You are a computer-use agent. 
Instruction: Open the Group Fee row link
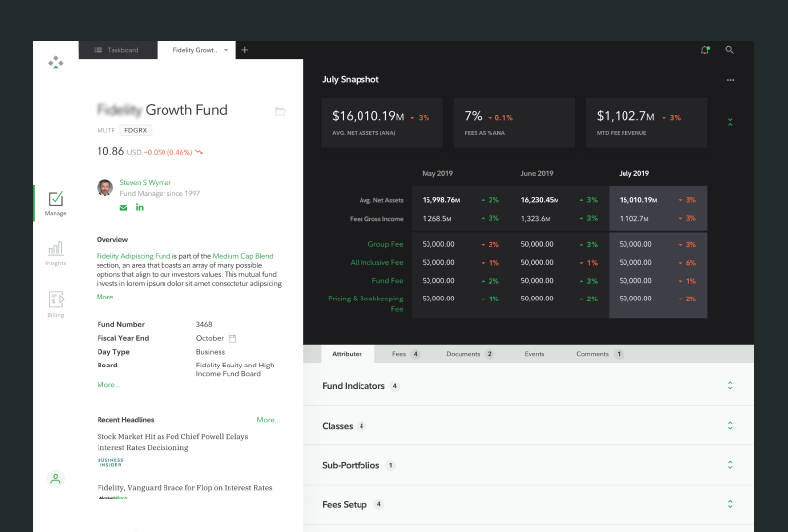coord(385,244)
